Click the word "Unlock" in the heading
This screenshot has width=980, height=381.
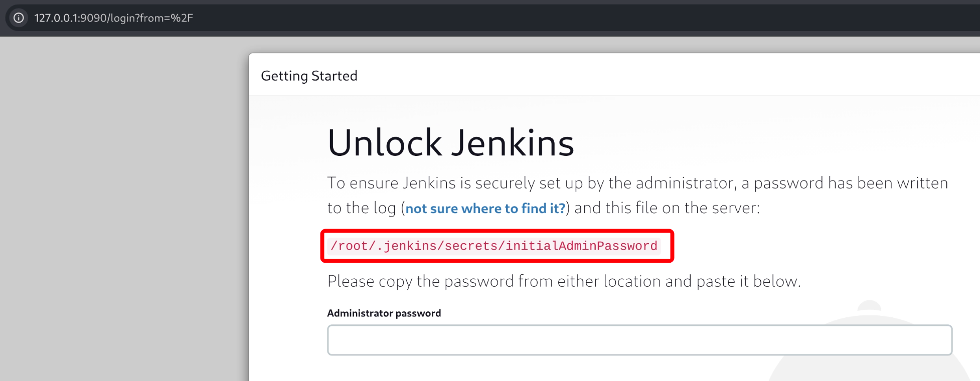point(385,143)
